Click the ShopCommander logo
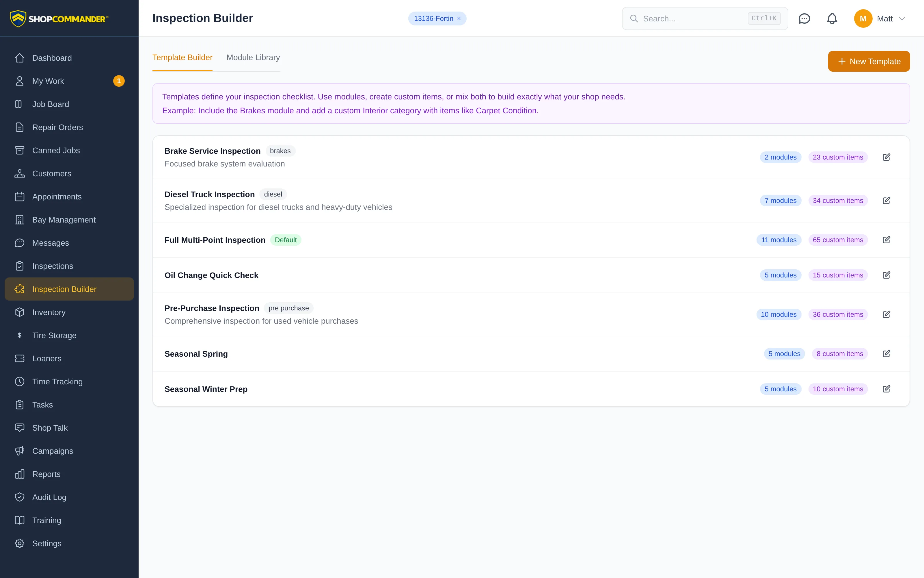 click(59, 18)
